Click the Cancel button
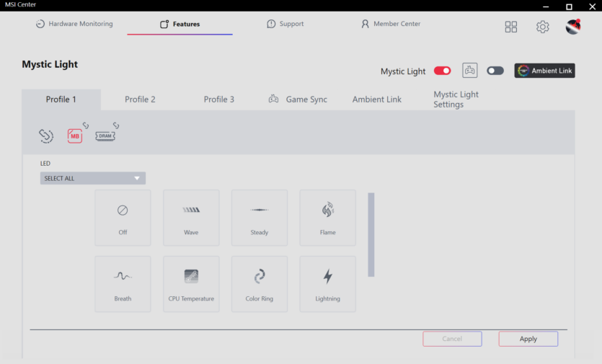 tap(452, 339)
